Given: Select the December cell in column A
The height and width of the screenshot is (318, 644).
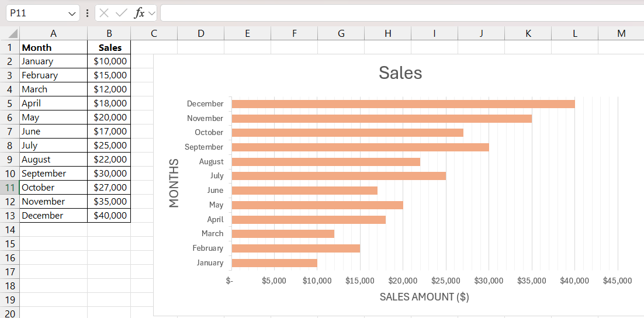Looking at the screenshot, I should [53, 215].
